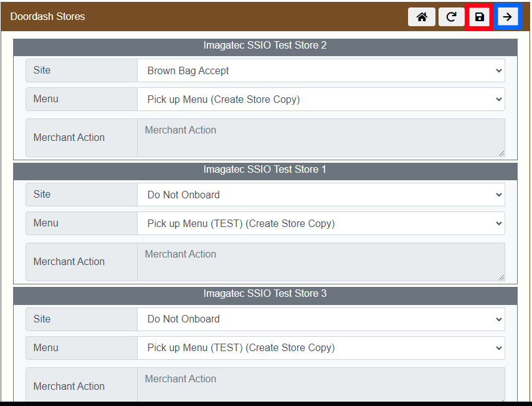The image size is (532, 406).
Task: Open Menu dropdown for Test Store 2
Action: [321, 99]
